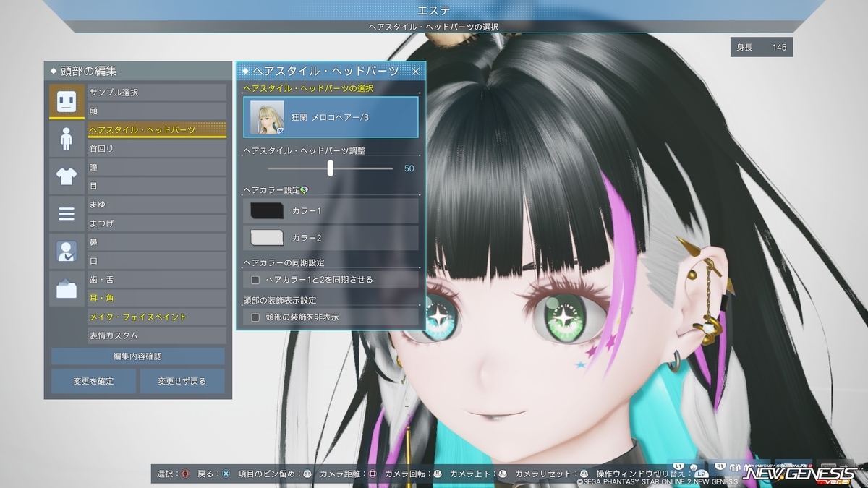Image resolution: width=868 pixels, height=488 pixels.
Task: Select まつげ menu entry
Action: point(157,223)
